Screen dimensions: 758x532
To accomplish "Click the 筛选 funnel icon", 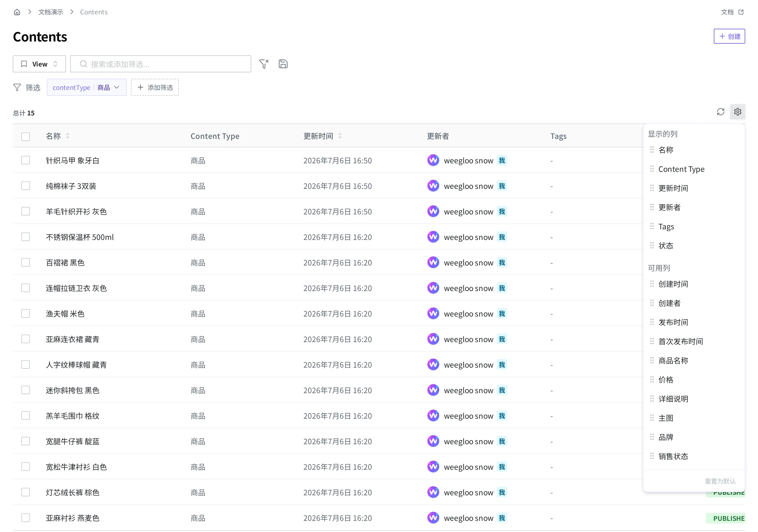I will click(17, 88).
